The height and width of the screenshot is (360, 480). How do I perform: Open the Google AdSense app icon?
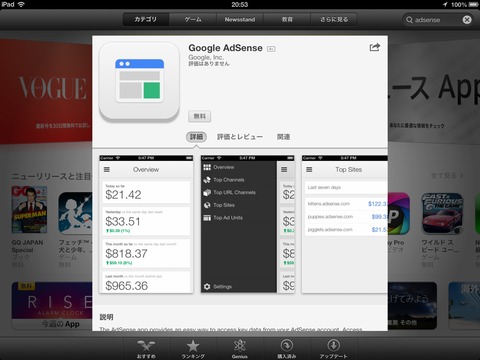139,82
